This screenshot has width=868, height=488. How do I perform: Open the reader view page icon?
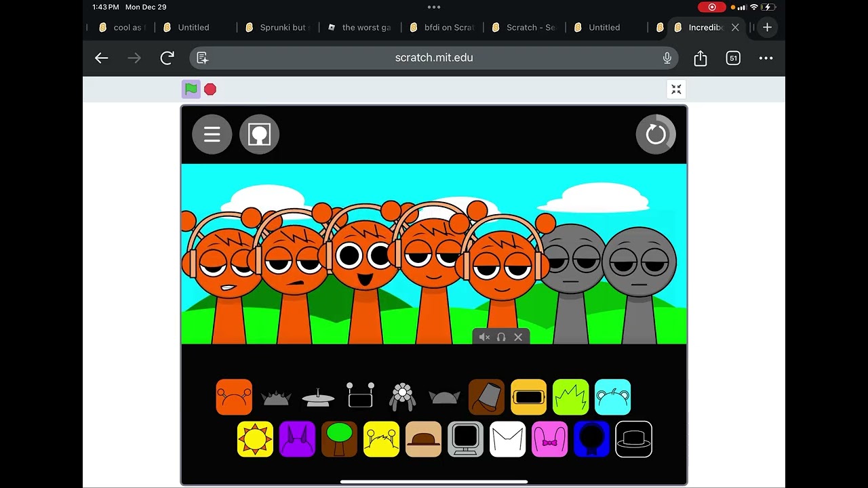[202, 58]
